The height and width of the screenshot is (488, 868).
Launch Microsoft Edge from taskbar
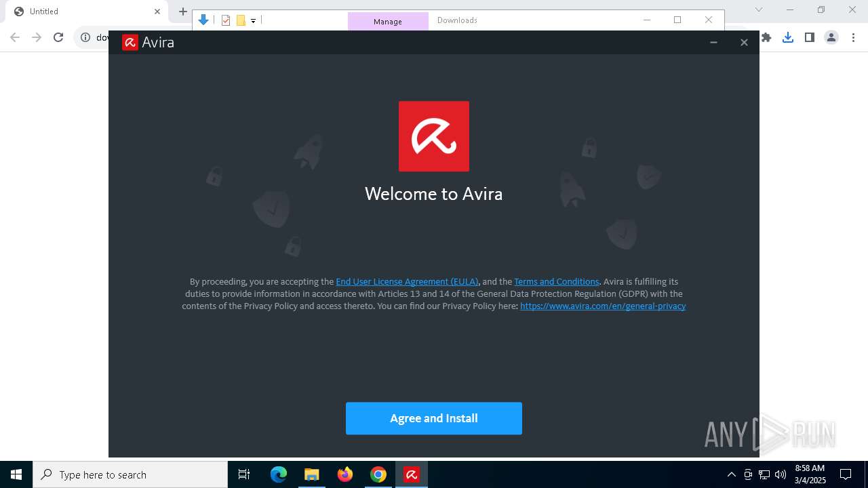(279, 474)
